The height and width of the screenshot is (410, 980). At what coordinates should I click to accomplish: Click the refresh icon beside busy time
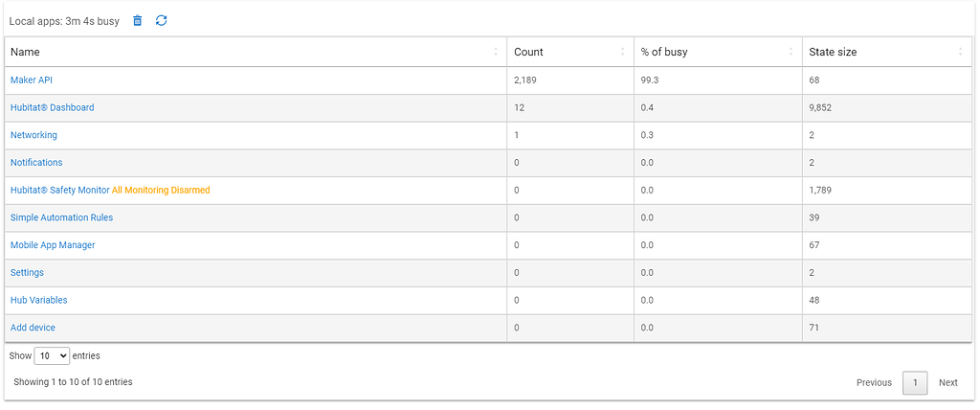(x=161, y=21)
